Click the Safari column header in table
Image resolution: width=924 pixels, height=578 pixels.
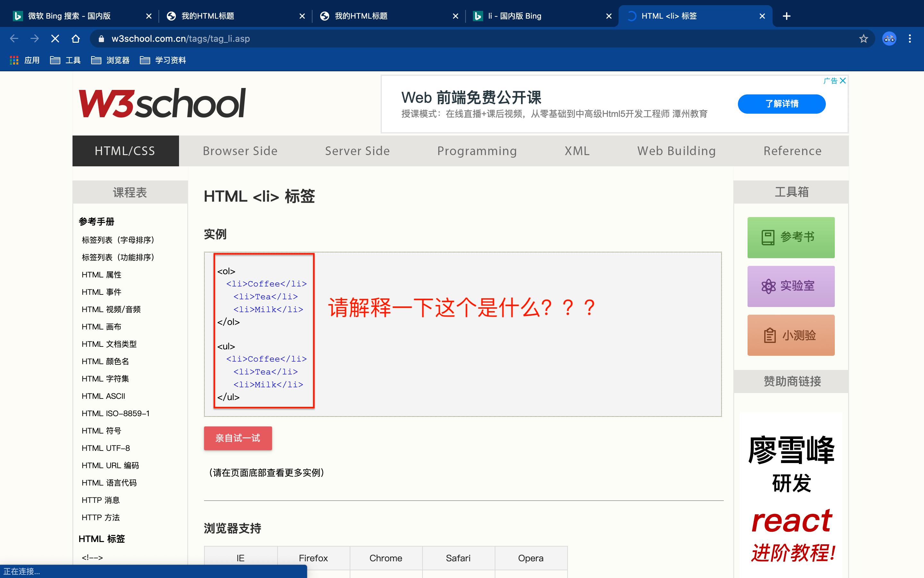458,558
